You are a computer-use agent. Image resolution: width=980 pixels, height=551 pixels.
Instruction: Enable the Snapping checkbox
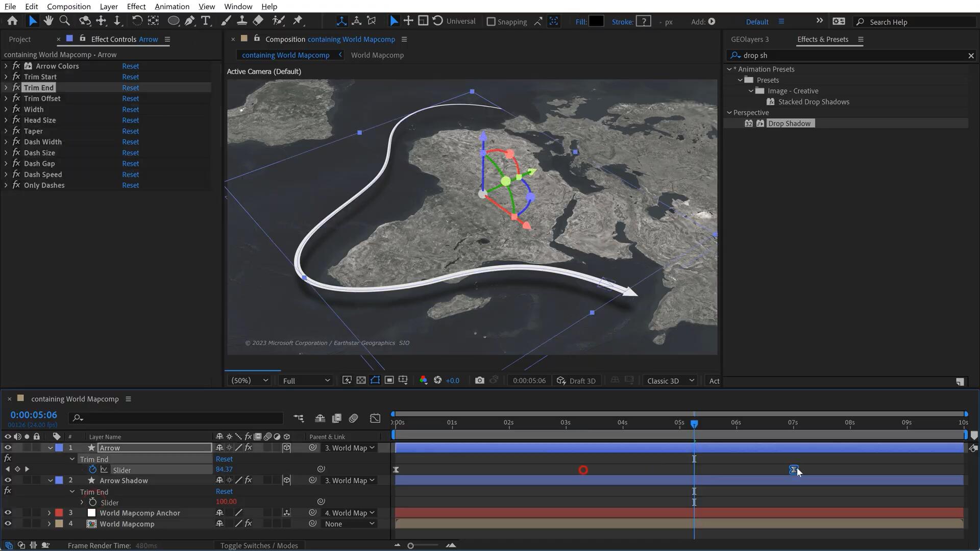(491, 22)
